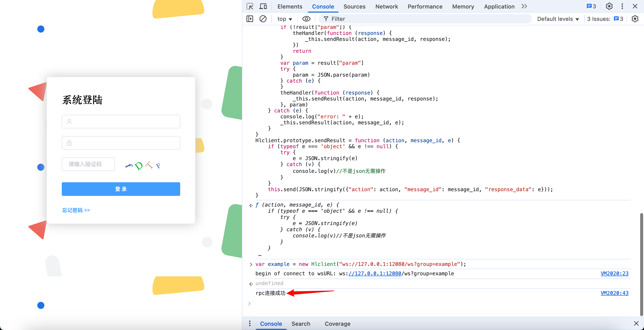Image resolution: width=644 pixels, height=330 pixels.
Task: Click the username input field
Action: pyautogui.click(x=121, y=122)
